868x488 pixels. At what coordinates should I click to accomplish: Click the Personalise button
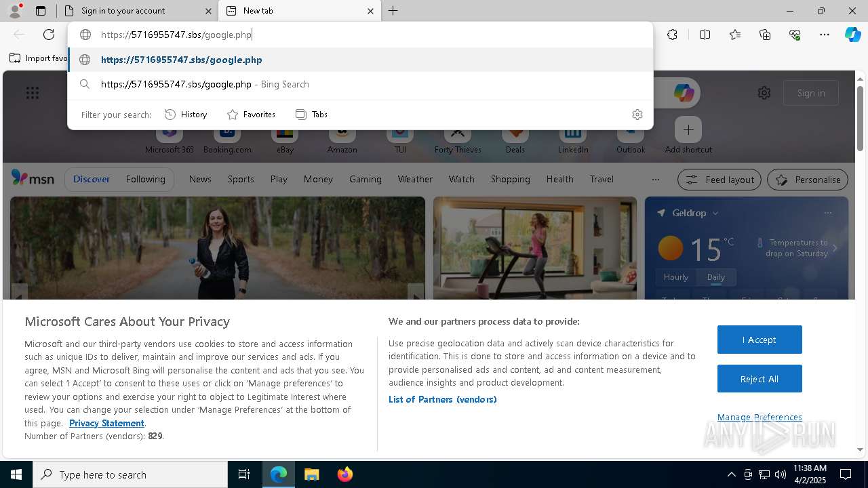(x=808, y=180)
